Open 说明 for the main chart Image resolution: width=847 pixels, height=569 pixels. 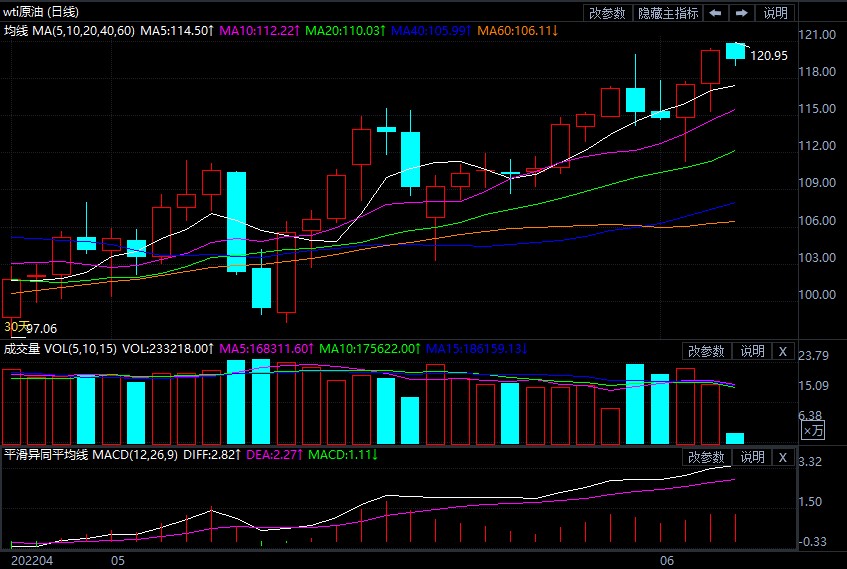point(775,13)
